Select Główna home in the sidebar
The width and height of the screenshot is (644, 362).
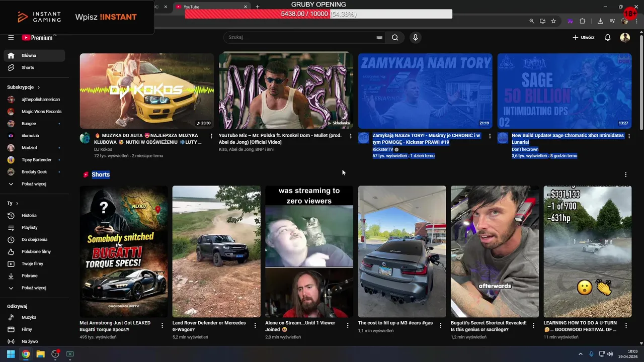[x=34, y=56]
